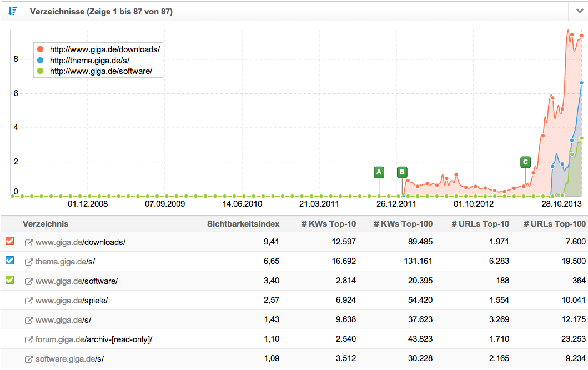Open external link icon for software.giga.de/s/
The image size is (588, 370).
point(28,359)
